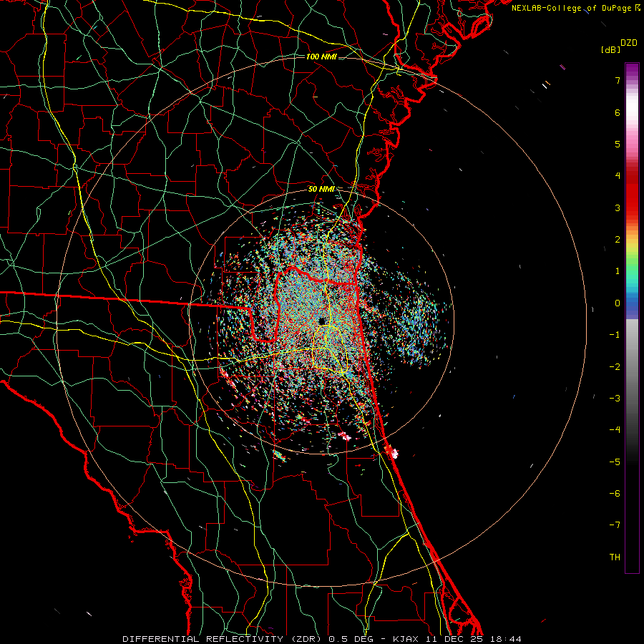Click the "TH" threshold label on the legend
Screen dimensions: 644x644
pyautogui.click(x=615, y=557)
